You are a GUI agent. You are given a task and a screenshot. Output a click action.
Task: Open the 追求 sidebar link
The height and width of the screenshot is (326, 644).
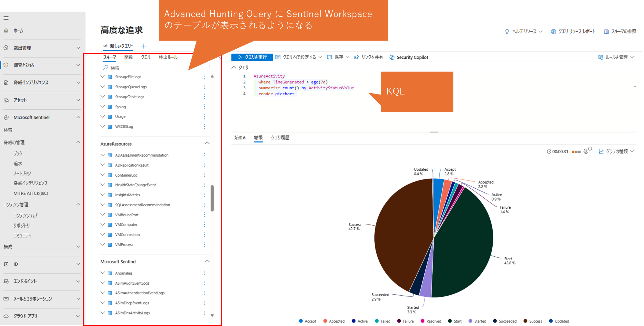pyautogui.click(x=18, y=164)
